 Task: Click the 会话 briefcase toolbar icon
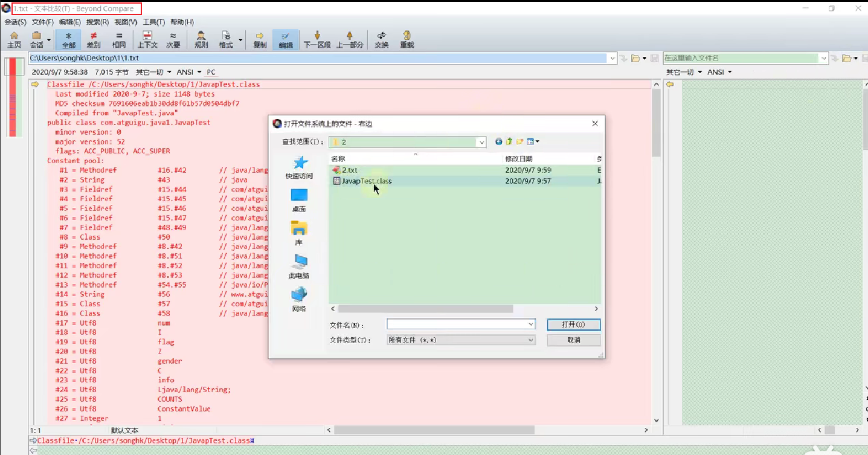(36, 40)
